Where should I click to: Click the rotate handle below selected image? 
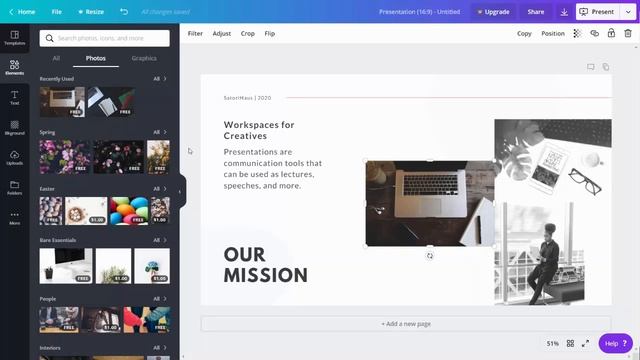click(429, 256)
